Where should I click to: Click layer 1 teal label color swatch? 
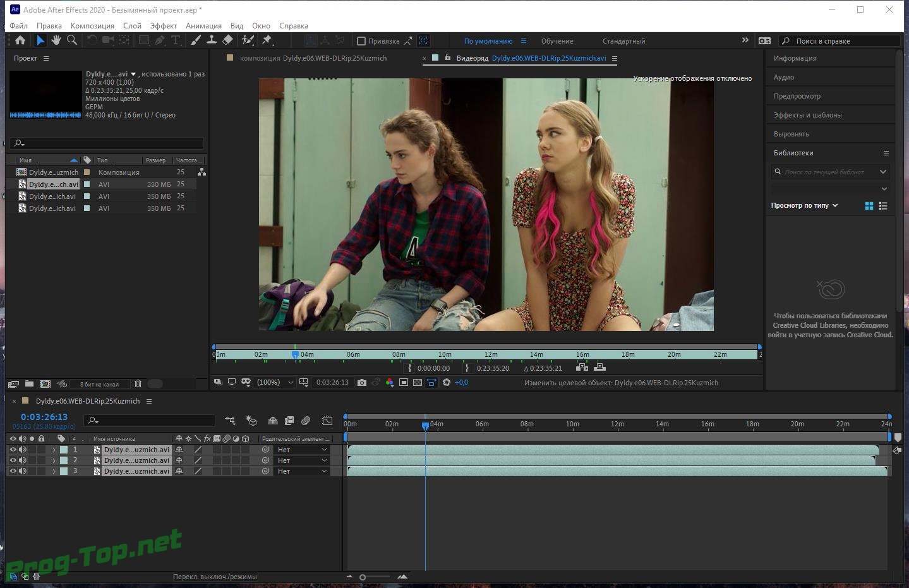click(x=64, y=450)
